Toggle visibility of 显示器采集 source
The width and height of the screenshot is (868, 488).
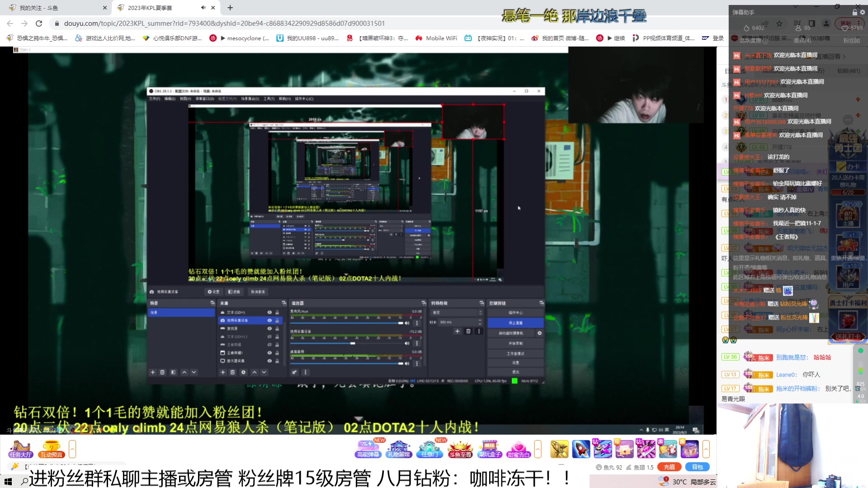[x=269, y=361]
